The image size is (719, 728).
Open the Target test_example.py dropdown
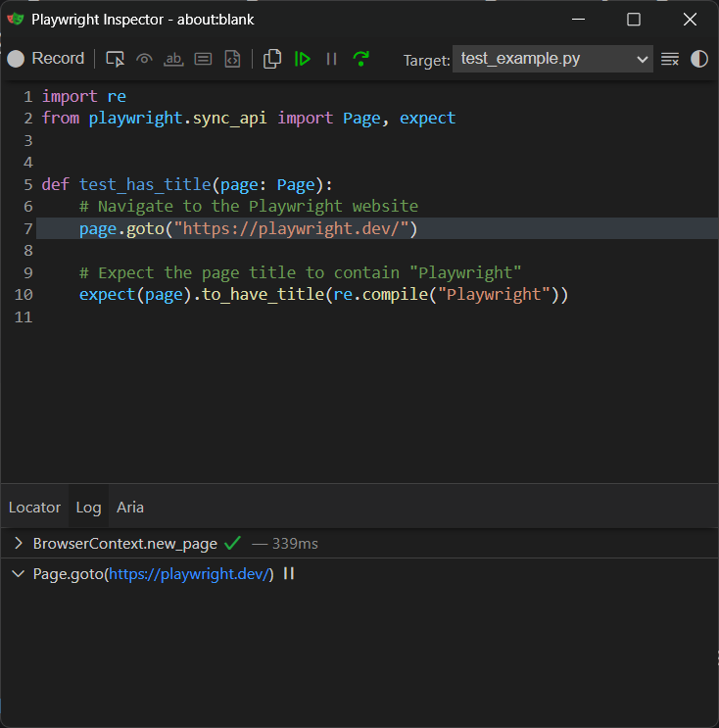pyautogui.click(x=553, y=60)
